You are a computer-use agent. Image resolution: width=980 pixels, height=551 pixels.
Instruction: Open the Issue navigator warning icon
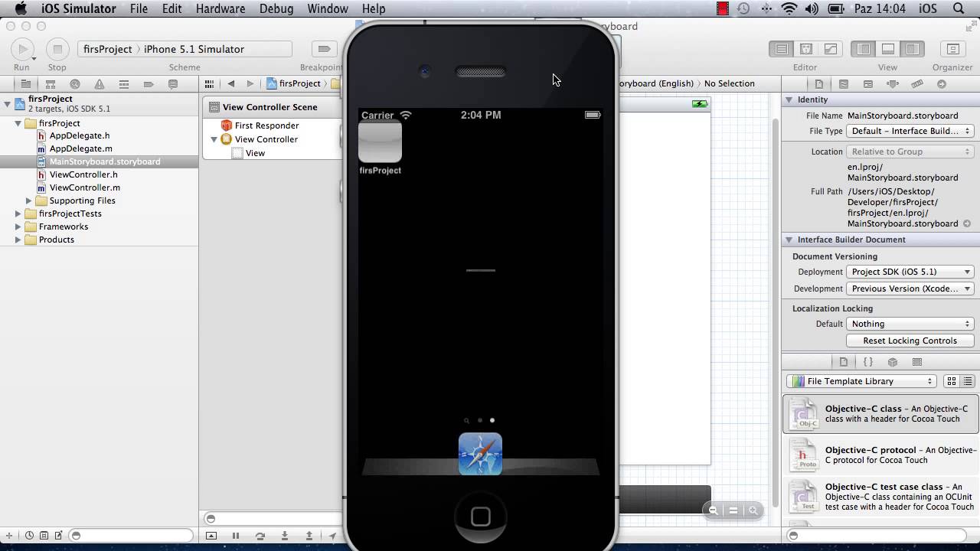point(100,84)
